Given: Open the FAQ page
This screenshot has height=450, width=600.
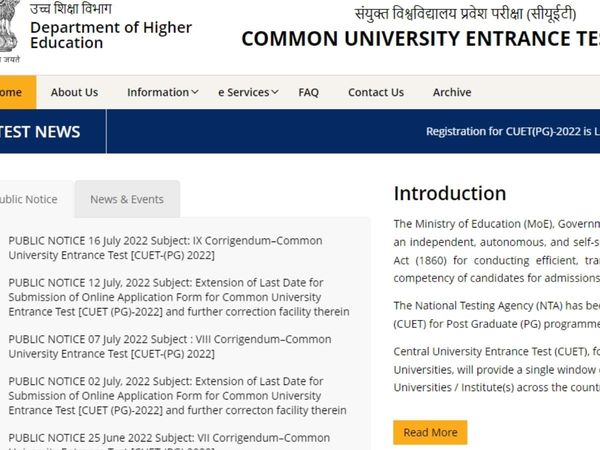Looking at the screenshot, I should [x=308, y=92].
